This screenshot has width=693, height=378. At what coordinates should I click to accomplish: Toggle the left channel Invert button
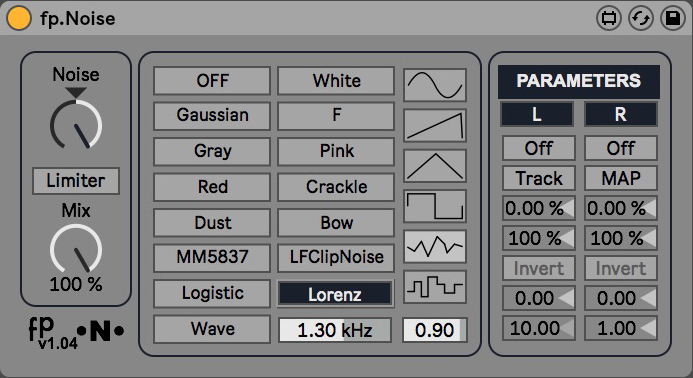538,268
